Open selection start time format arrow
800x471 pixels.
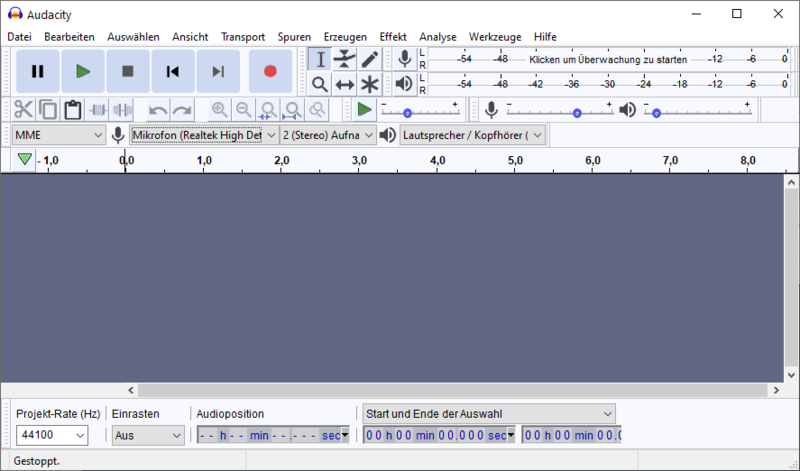511,435
